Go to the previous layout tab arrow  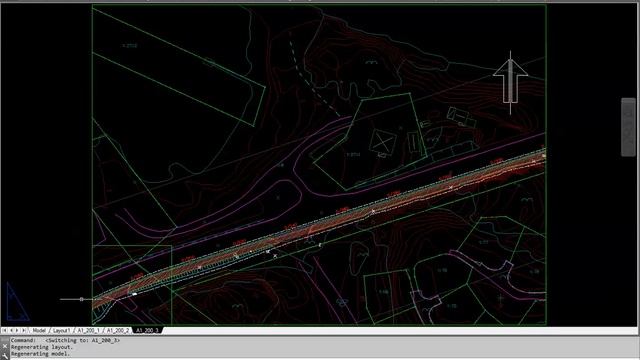[x=11, y=330]
